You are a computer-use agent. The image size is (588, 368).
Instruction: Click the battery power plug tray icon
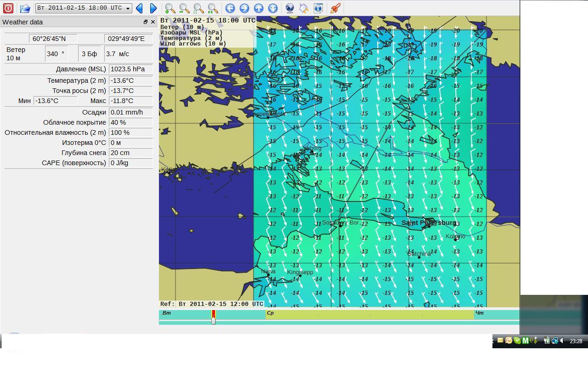tap(547, 341)
